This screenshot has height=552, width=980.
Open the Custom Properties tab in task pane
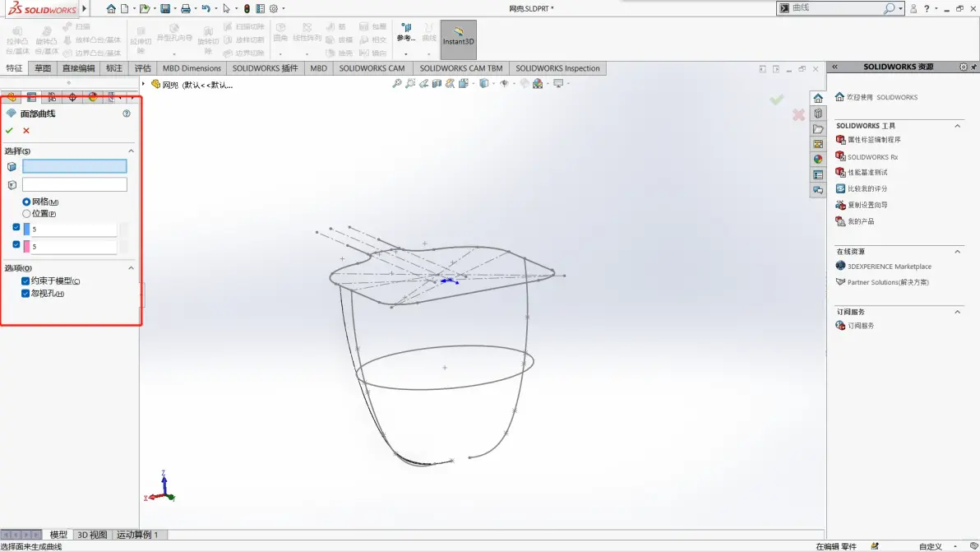(x=818, y=174)
